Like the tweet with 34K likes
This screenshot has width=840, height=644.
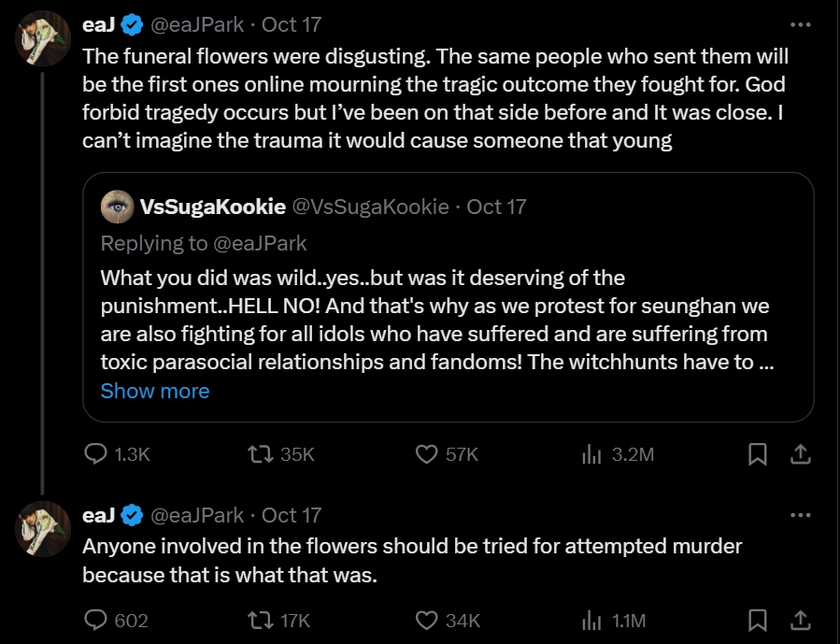click(426, 620)
